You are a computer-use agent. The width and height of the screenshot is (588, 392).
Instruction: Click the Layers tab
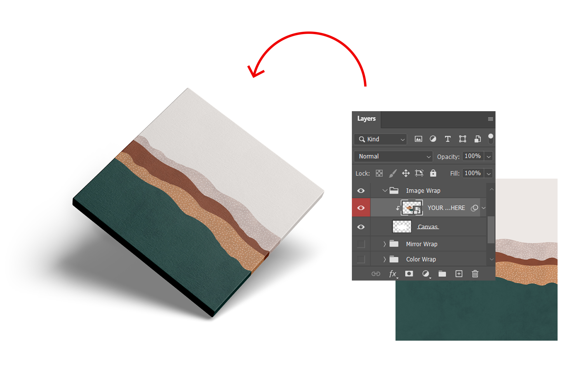366,119
